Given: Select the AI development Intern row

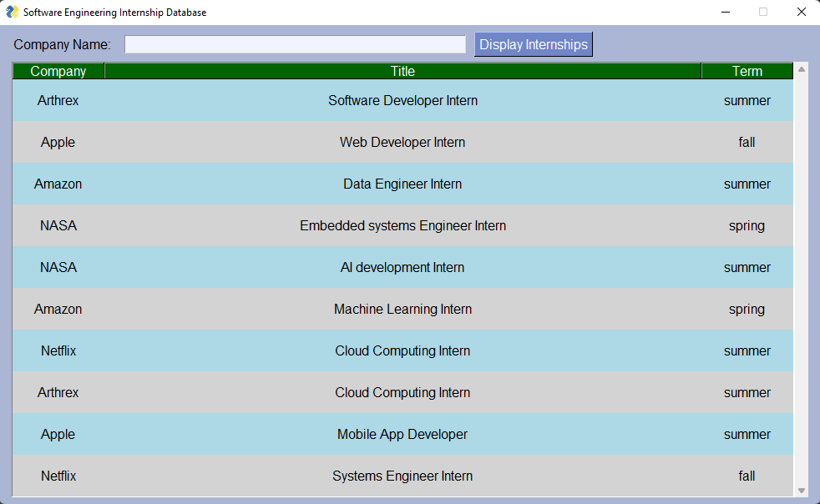Looking at the screenshot, I should click(x=402, y=268).
